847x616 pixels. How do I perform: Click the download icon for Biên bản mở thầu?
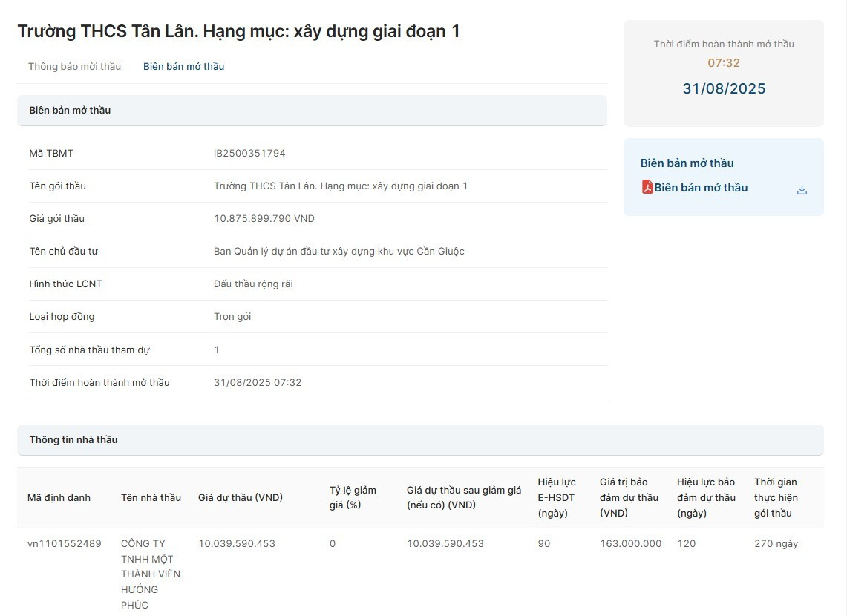[802, 190]
